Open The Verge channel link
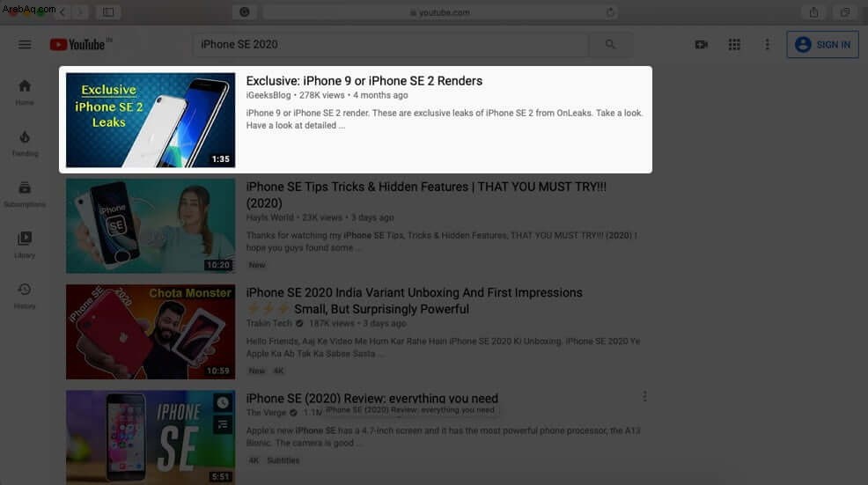 point(266,413)
